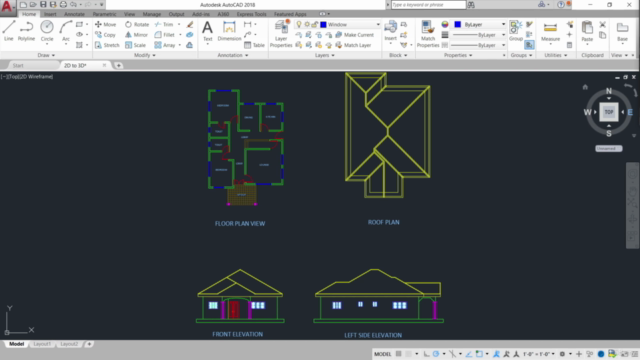Switch to the Insert ribbon tab
The image size is (640, 360).
[50, 14]
